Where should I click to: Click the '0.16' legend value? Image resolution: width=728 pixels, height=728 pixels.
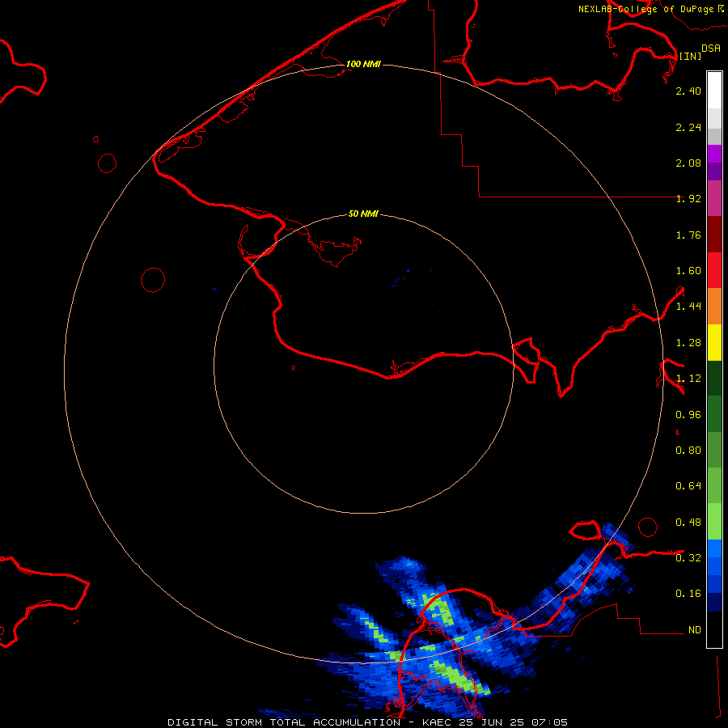click(x=688, y=594)
